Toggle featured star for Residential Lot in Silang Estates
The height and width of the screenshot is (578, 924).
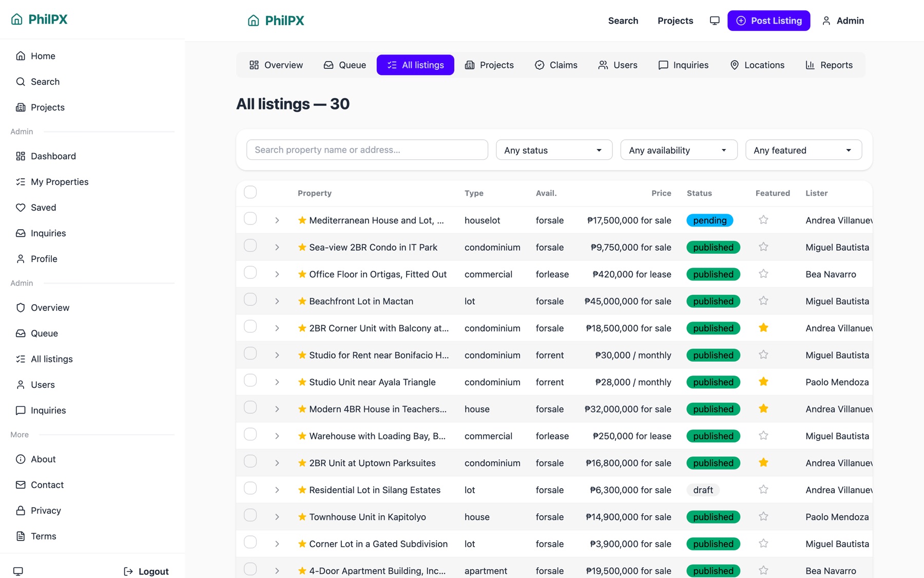tap(763, 490)
